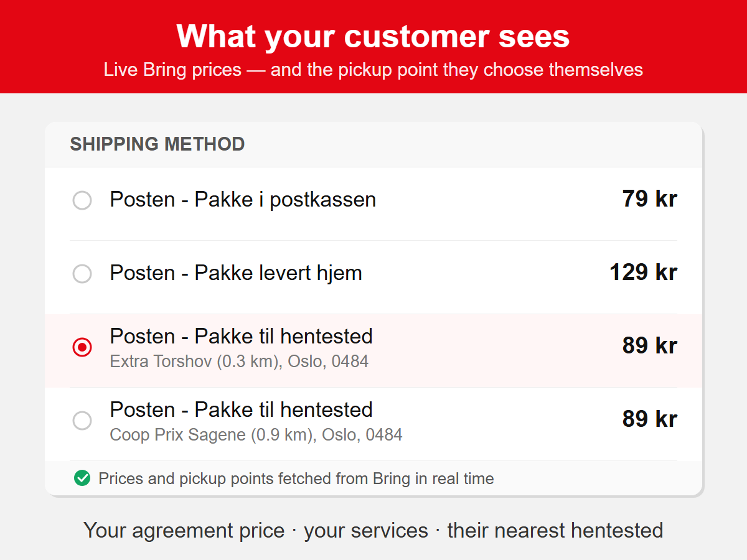The width and height of the screenshot is (747, 560).
Task: Click the SHIPPING METHOD header
Action: [x=157, y=144]
